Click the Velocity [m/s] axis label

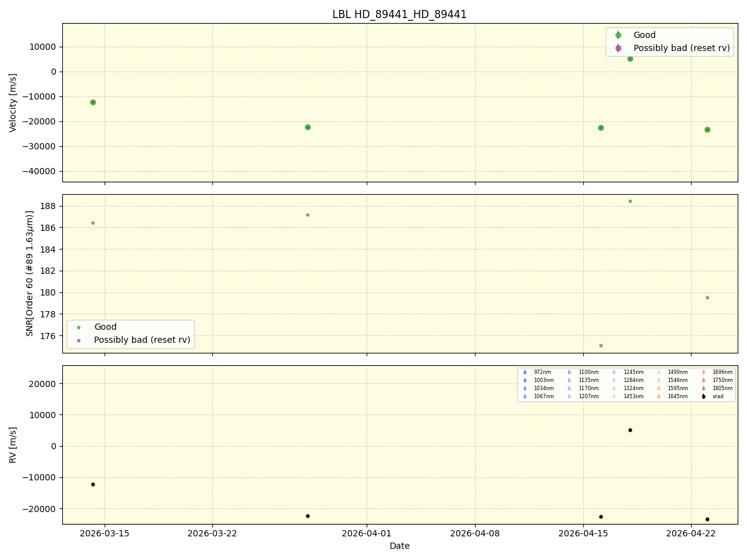[x=13, y=103]
